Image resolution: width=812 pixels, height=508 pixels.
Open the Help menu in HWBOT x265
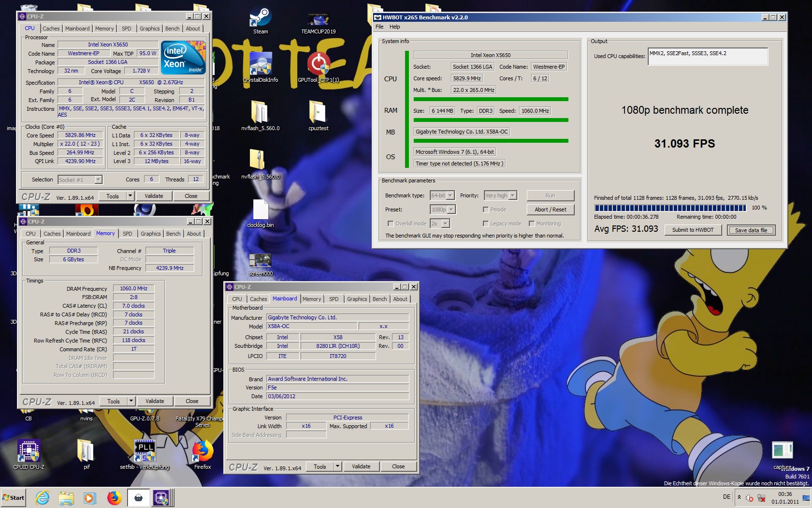[x=394, y=27]
